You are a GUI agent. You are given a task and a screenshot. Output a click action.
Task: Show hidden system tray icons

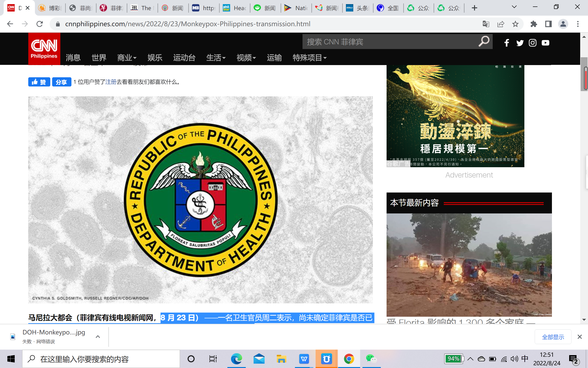coord(470,359)
